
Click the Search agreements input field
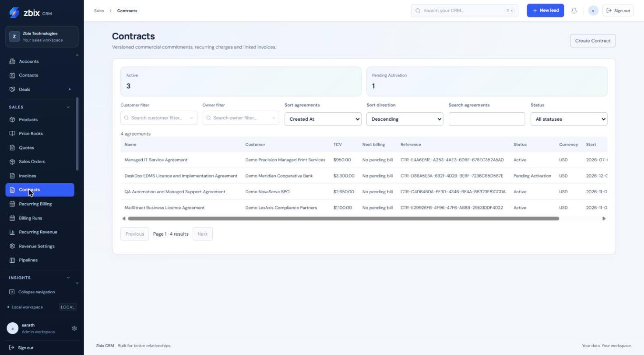(487, 119)
